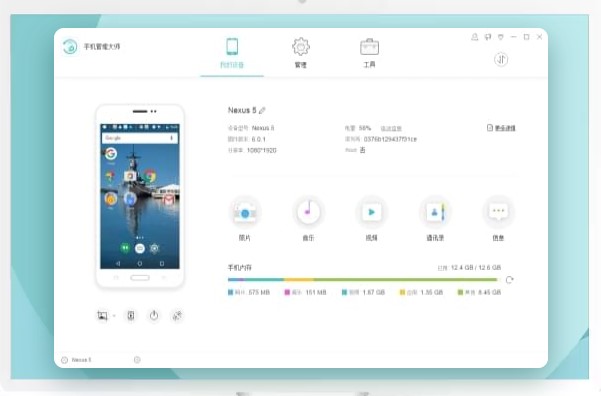Click the Nexus 5 device title
This screenshot has width=601, height=396.
click(242, 110)
